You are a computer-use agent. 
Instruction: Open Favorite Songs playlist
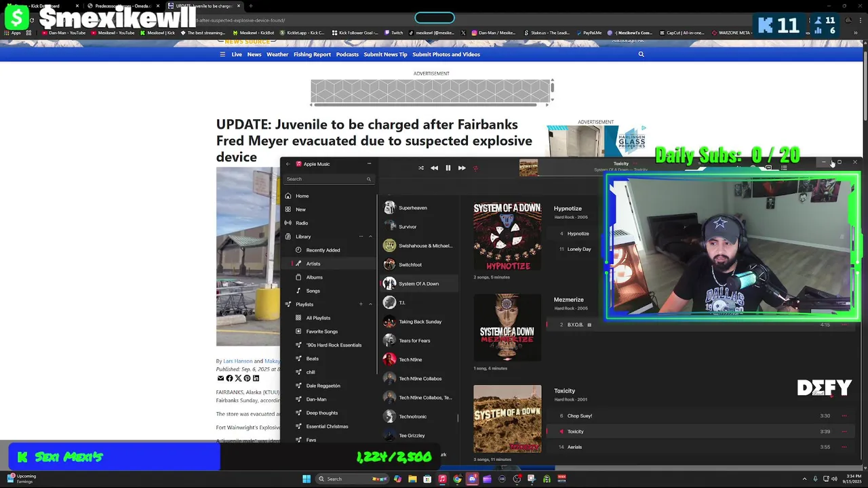329,331
